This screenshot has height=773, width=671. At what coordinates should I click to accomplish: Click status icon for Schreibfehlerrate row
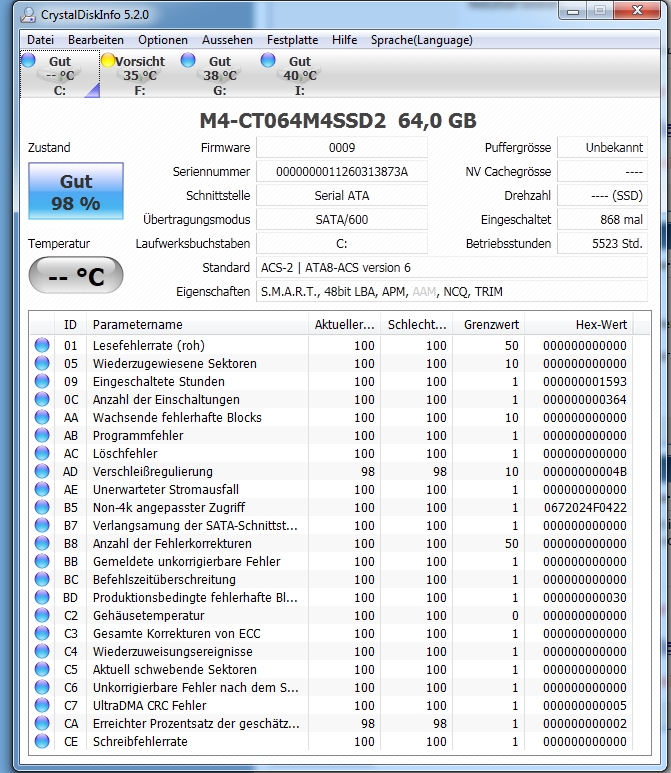tap(42, 741)
